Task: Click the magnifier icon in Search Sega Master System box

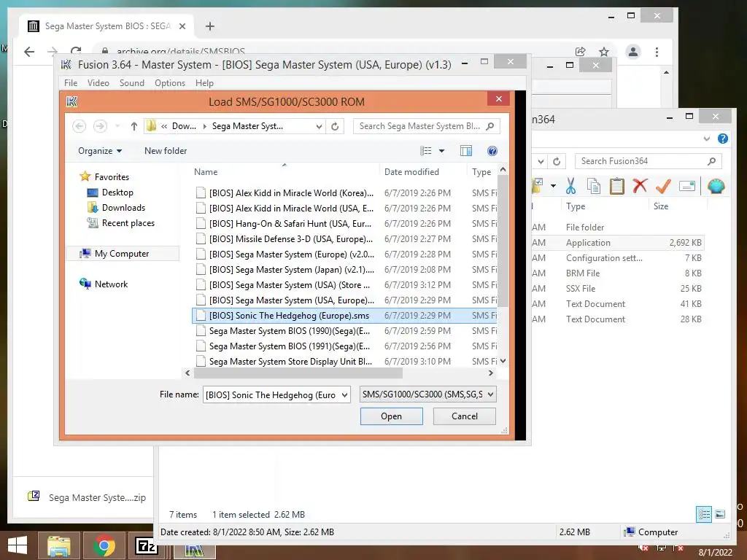Action: pyautogui.click(x=489, y=126)
